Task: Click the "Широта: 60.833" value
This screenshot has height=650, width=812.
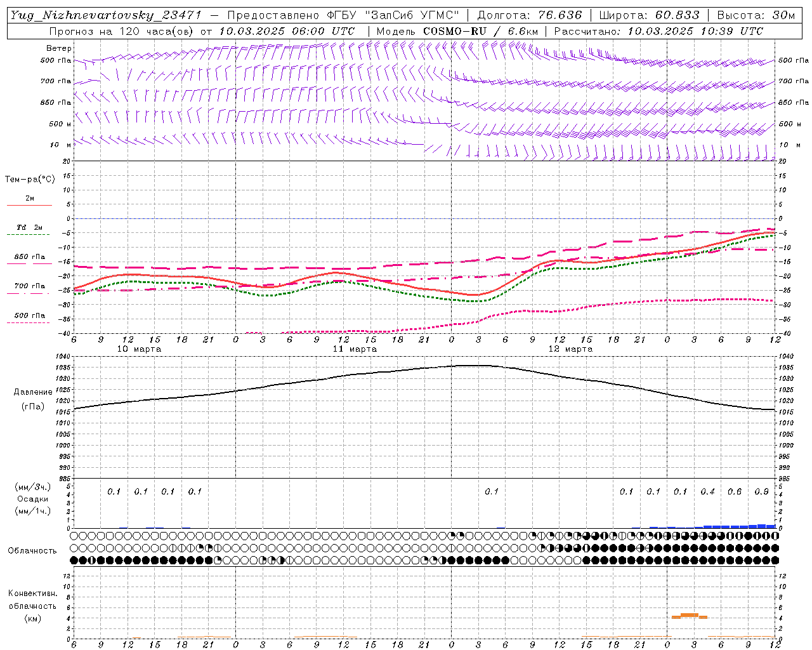Action: coord(649,15)
